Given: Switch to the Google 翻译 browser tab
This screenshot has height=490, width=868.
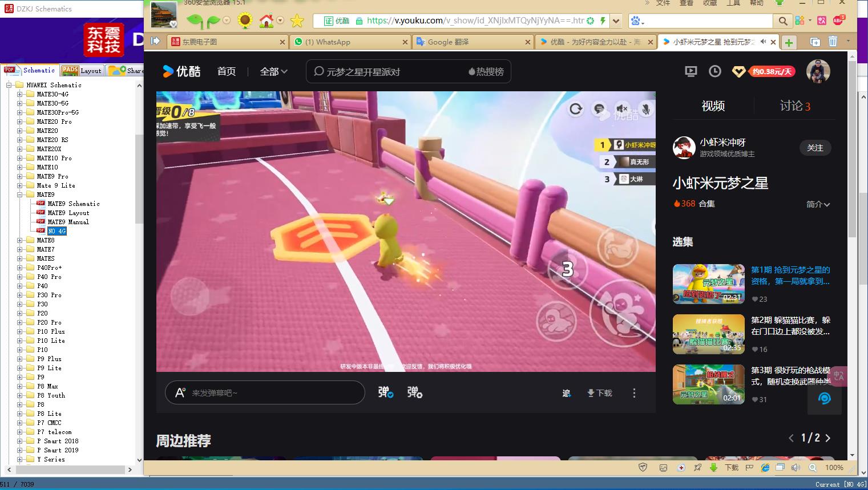Looking at the screenshot, I should pos(473,42).
